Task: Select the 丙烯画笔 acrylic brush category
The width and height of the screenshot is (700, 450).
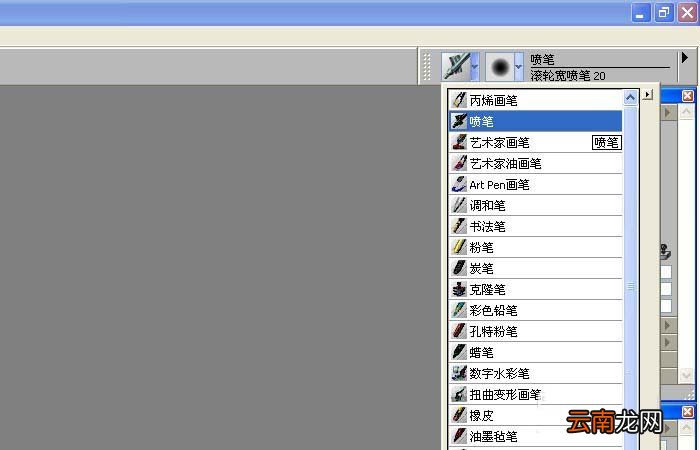Action: coord(535,100)
